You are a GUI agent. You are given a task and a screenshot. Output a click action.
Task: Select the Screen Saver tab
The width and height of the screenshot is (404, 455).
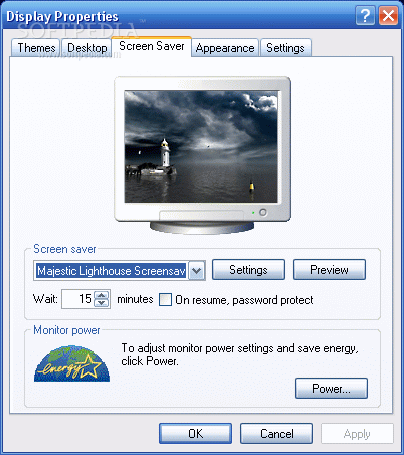pos(151,46)
